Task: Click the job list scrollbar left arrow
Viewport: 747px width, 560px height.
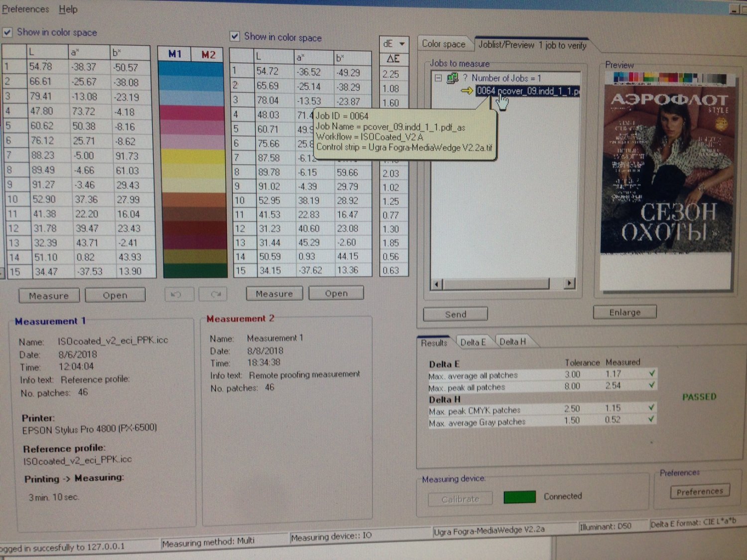Action: click(x=437, y=284)
